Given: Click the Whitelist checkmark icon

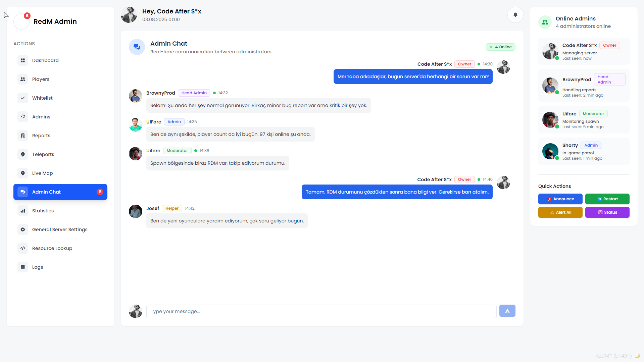Looking at the screenshot, I should click(23, 98).
